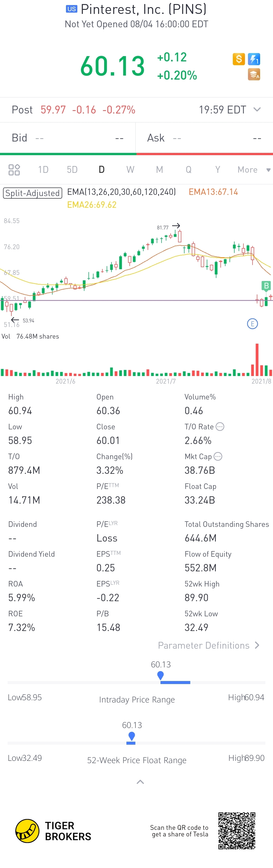The width and height of the screenshot is (273, 868).
Task: Open Mkt Cap info bubble
Action: coord(218,456)
